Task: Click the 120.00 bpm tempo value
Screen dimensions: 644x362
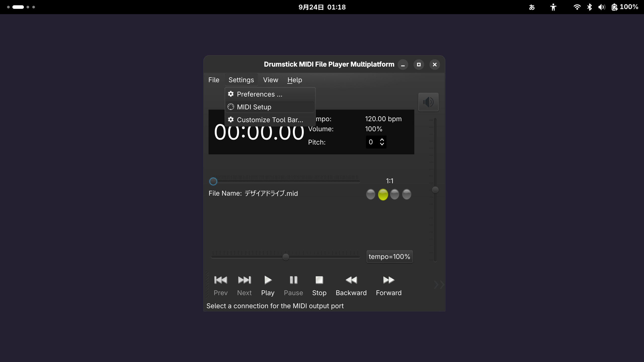Action: pyautogui.click(x=383, y=119)
